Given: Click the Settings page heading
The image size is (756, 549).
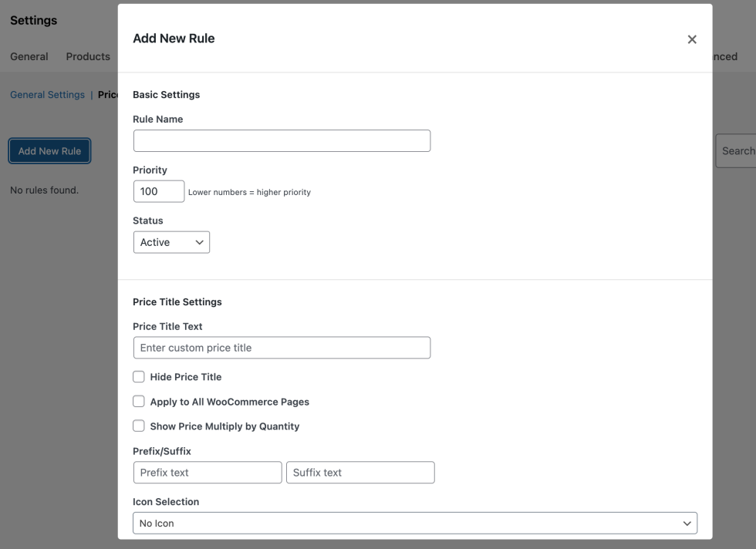Looking at the screenshot, I should coord(34,20).
